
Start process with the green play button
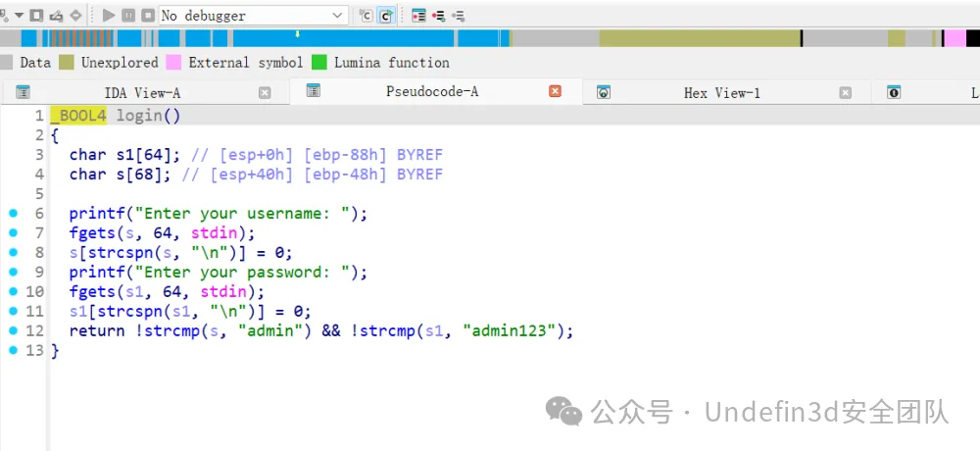point(109,16)
